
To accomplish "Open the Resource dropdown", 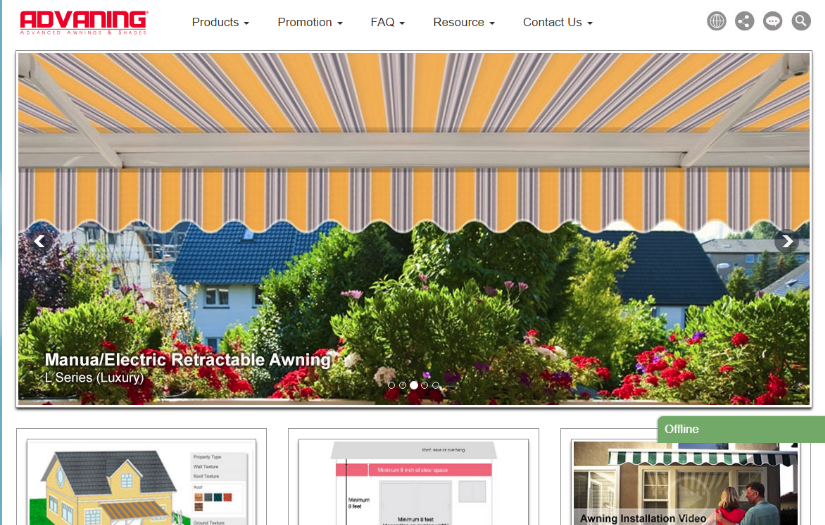I will pos(464,22).
